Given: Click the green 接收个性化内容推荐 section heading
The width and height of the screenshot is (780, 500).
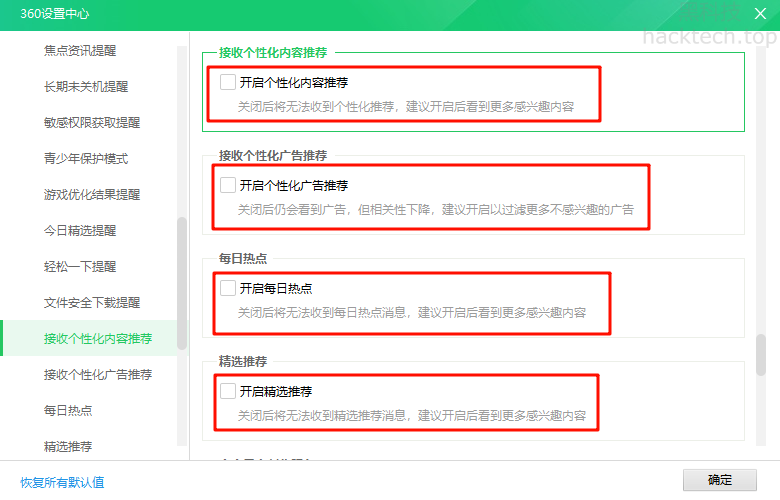Looking at the screenshot, I should point(273,53).
